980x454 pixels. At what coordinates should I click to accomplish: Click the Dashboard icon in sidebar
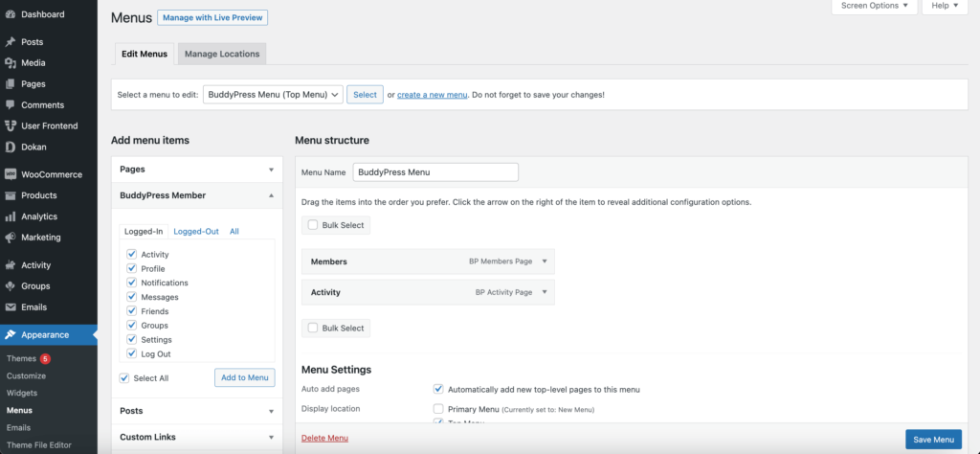(11, 14)
